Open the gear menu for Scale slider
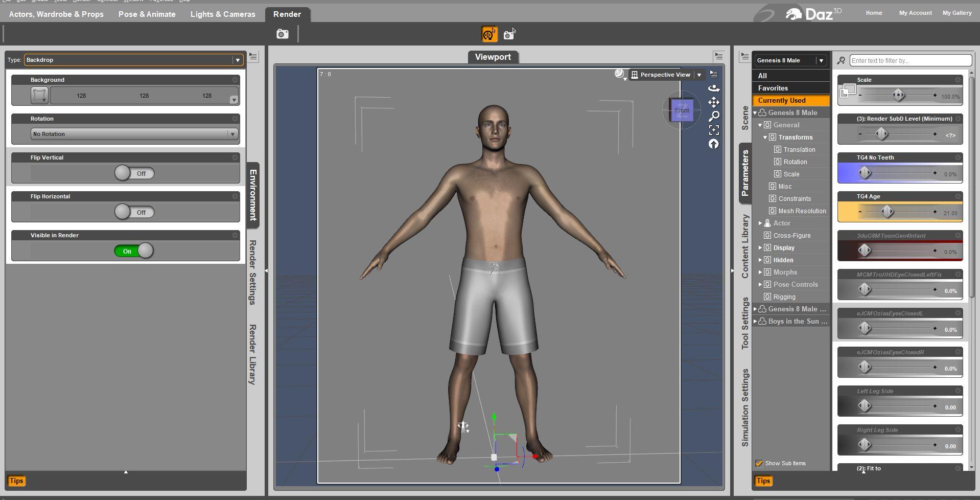980x500 pixels. click(958, 80)
